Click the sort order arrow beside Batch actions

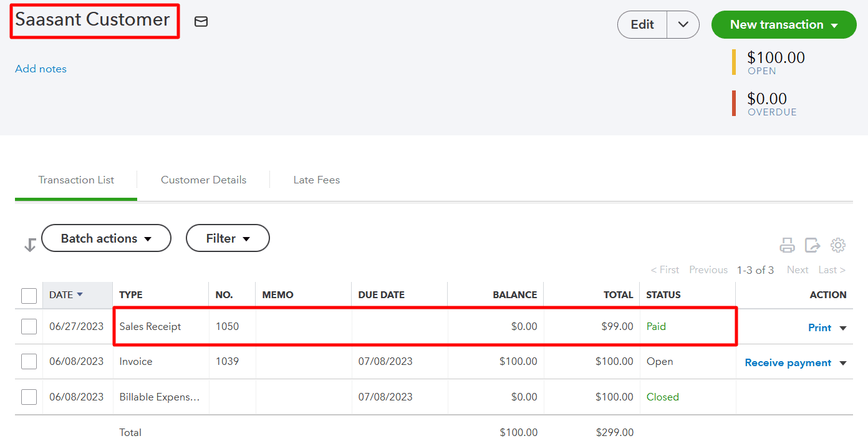pyautogui.click(x=29, y=245)
